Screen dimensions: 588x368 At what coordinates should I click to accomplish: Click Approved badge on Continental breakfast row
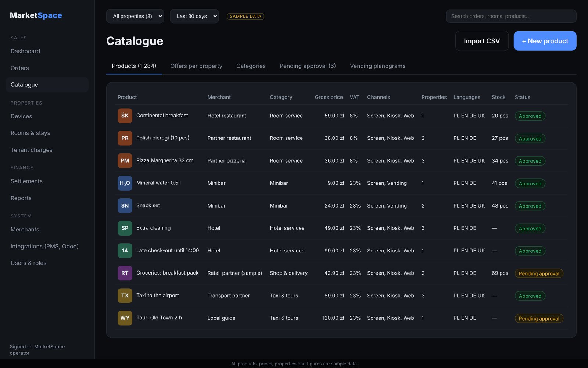pyautogui.click(x=530, y=116)
